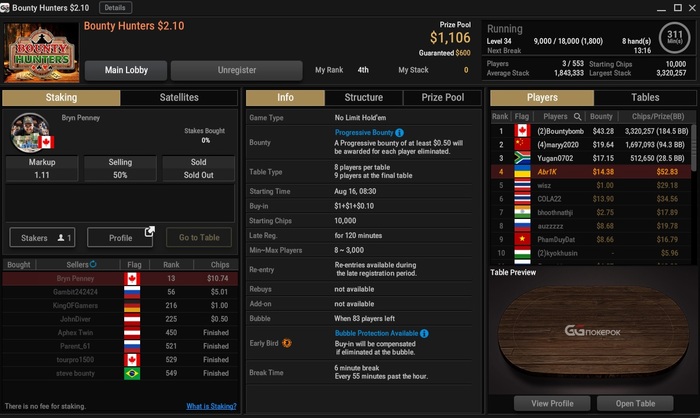700x418 pixels.
Task: Select player COLA22 in list
Action: pyautogui.click(x=591, y=199)
